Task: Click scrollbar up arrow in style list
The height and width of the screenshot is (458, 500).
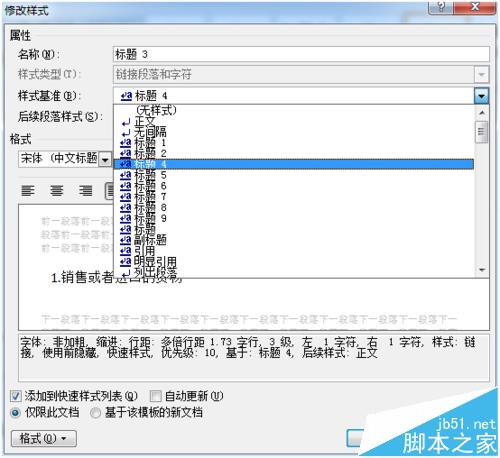Action: coord(482,113)
